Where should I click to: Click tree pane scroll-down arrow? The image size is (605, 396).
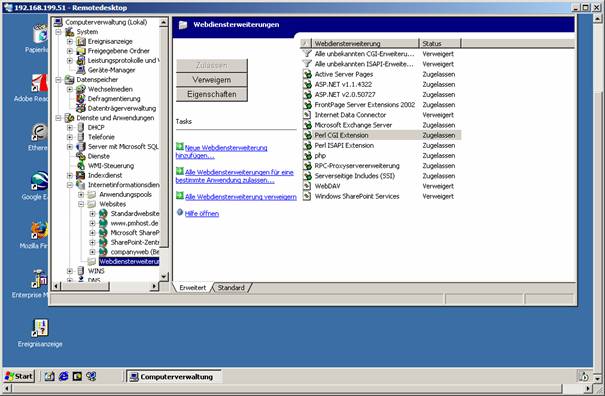[164, 276]
